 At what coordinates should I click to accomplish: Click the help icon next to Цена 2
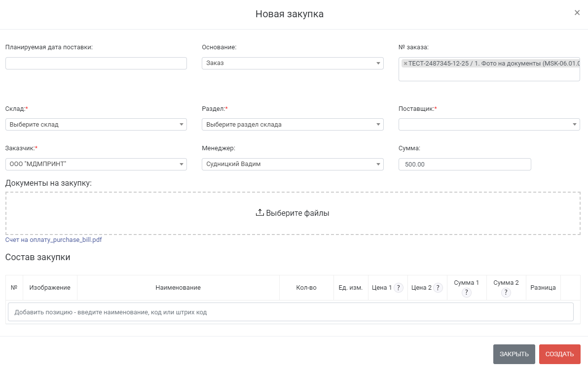pyautogui.click(x=438, y=288)
